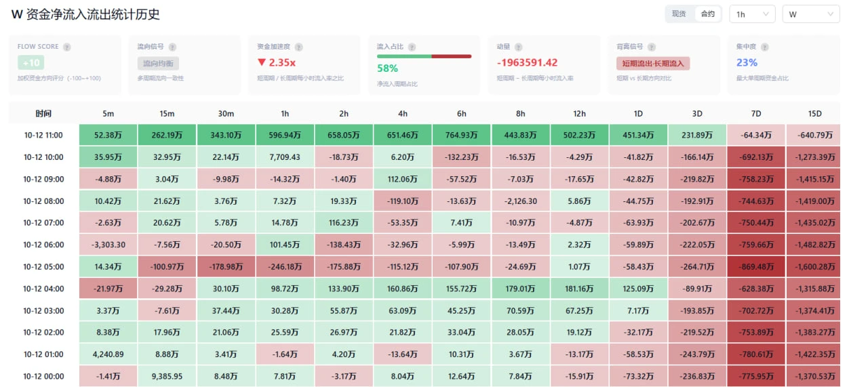The height and width of the screenshot is (387, 868).
Task: Click the 764.93万 cell
Action: coord(462,135)
